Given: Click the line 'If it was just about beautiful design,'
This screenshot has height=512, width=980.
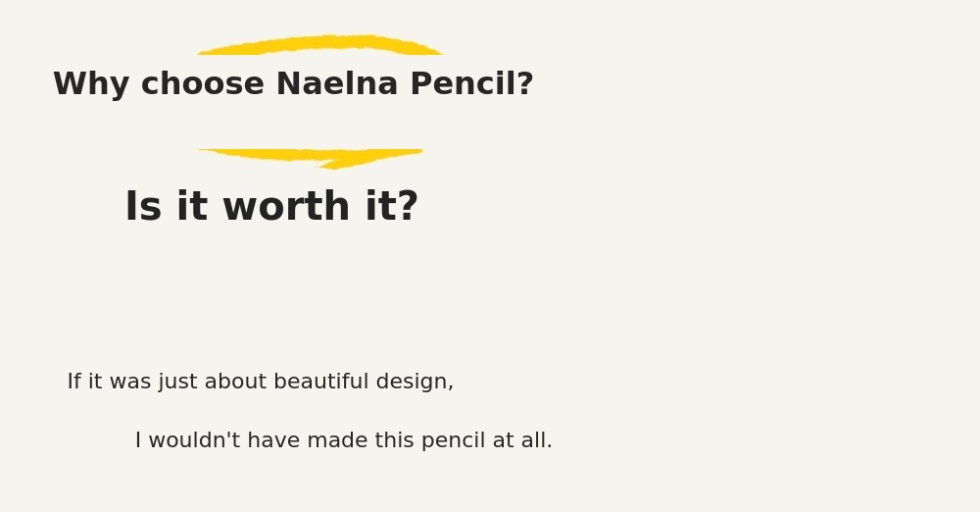Looking at the screenshot, I should (260, 383).
